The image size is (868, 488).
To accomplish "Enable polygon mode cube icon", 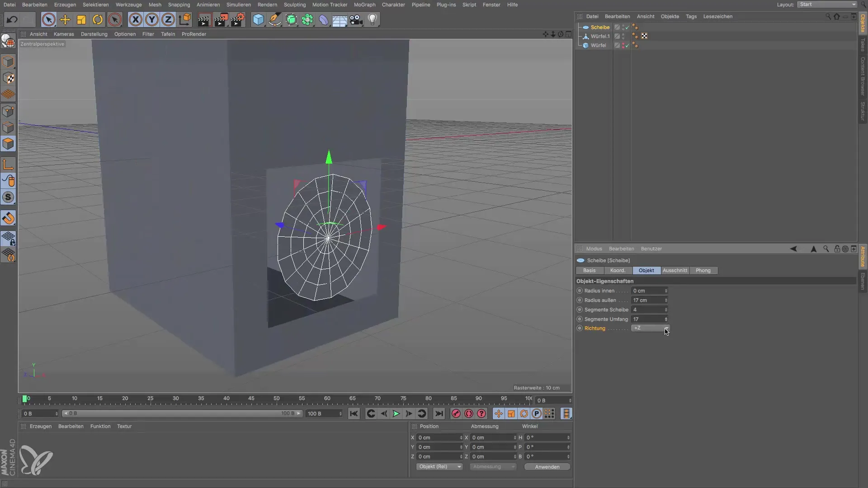I will click(x=8, y=144).
